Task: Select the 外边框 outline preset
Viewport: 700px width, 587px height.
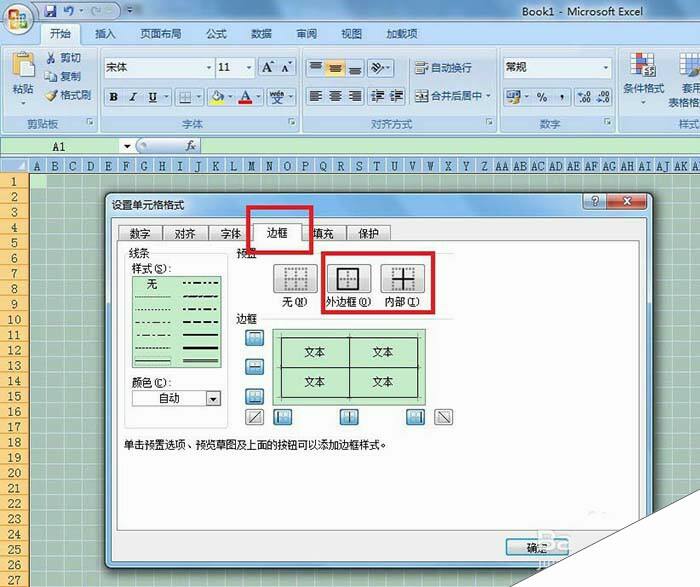Action: [x=348, y=279]
